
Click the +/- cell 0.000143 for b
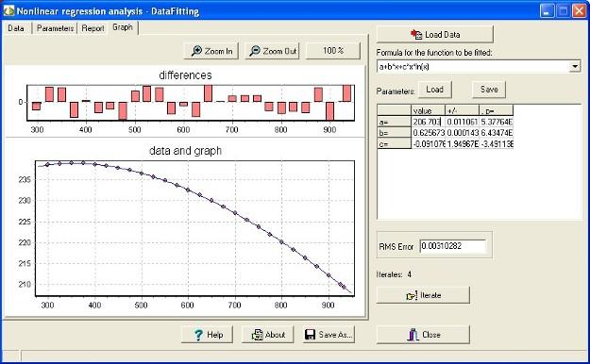(x=462, y=133)
